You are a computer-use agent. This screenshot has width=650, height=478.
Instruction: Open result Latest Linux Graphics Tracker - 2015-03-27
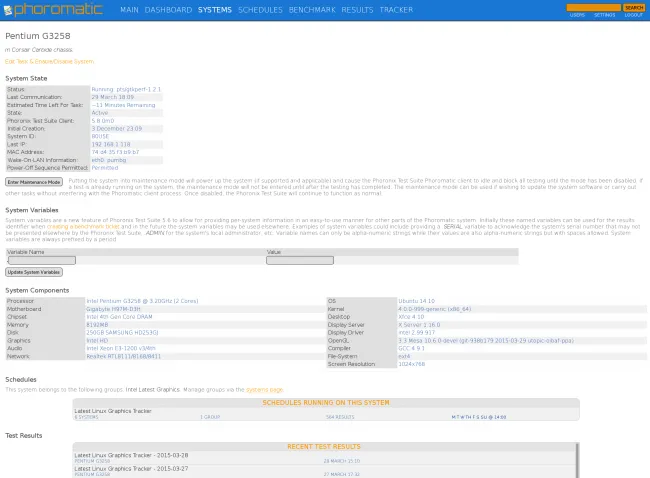(x=131, y=468)
